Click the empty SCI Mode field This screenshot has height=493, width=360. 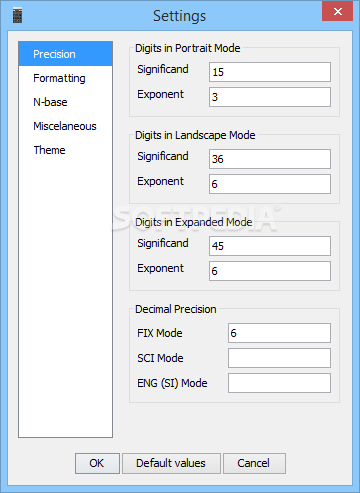point(279,358)
